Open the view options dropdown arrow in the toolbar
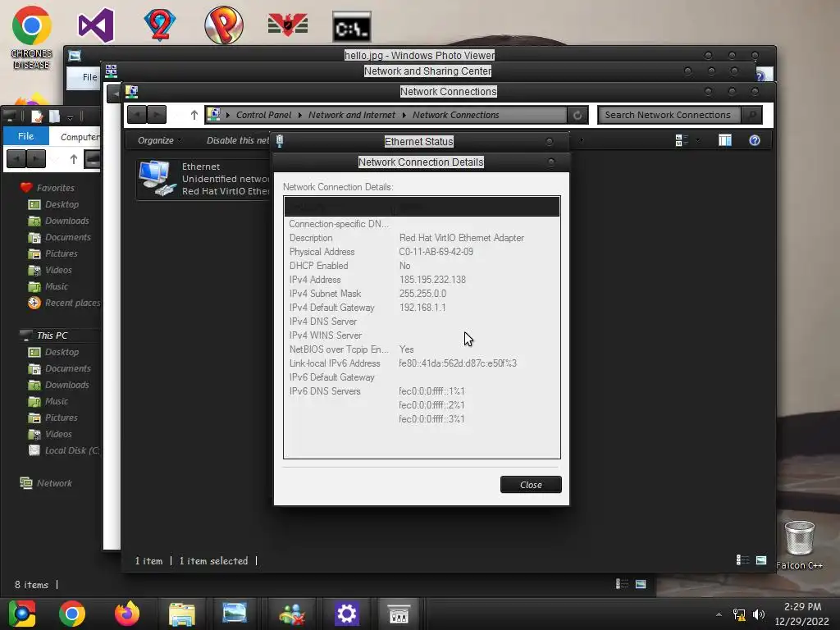This screenshot has width=840, height=630. [x=697, y=140]
